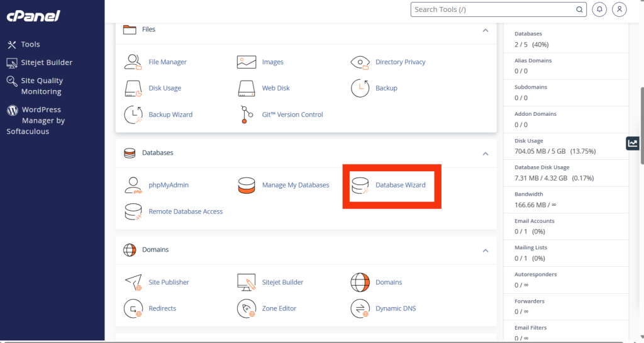
Task: Click the Web Disk icon
Action: [247, 88]
